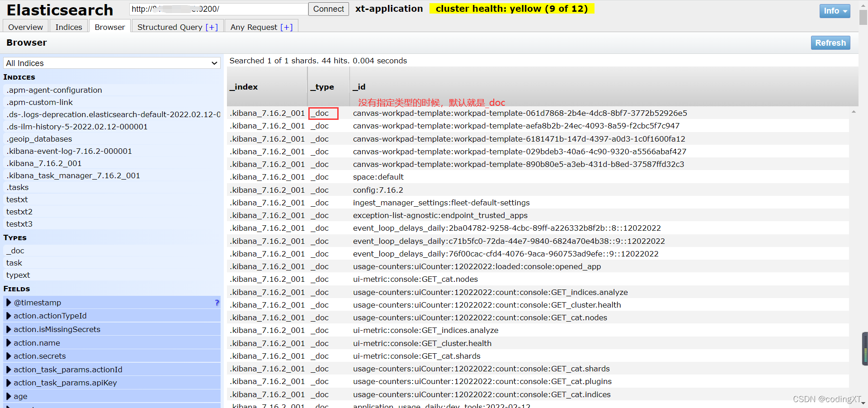
Task: Select the .kibana_7.16.2_001 index in sidebar
Action: (x=112, y=163)
